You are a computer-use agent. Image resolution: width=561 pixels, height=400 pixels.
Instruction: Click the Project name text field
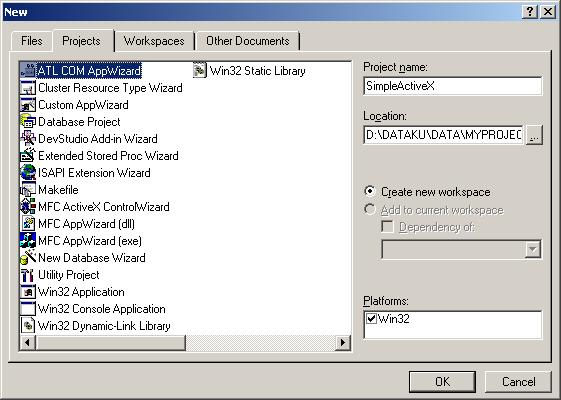point(453,86)
